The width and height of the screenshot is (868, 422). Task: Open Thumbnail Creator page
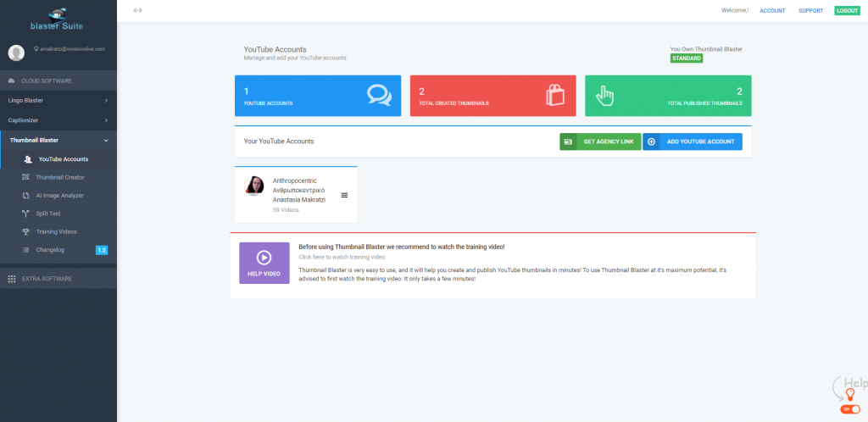point(58,177)
